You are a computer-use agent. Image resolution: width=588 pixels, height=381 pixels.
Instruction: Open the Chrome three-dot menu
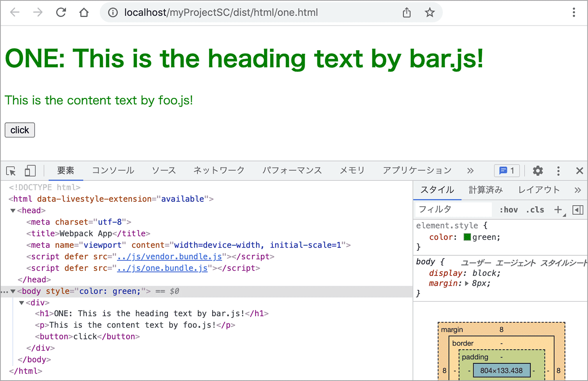coord(574,13)
